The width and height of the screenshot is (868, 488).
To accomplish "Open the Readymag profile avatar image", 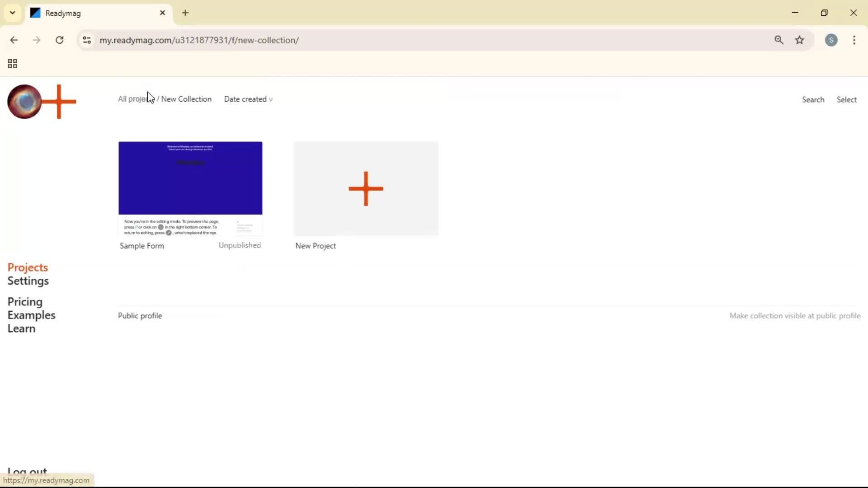I will point(24,102).
